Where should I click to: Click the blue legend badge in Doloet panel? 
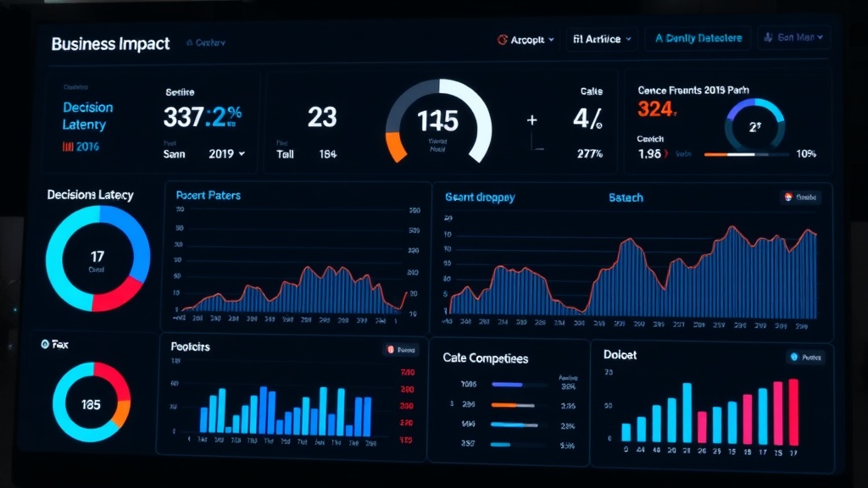click(804, 358)
